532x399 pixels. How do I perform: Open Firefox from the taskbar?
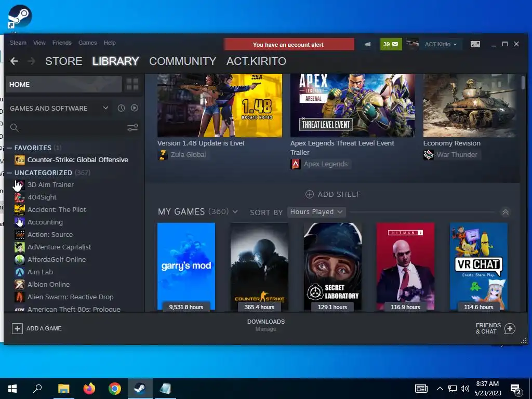coord(89,389)
